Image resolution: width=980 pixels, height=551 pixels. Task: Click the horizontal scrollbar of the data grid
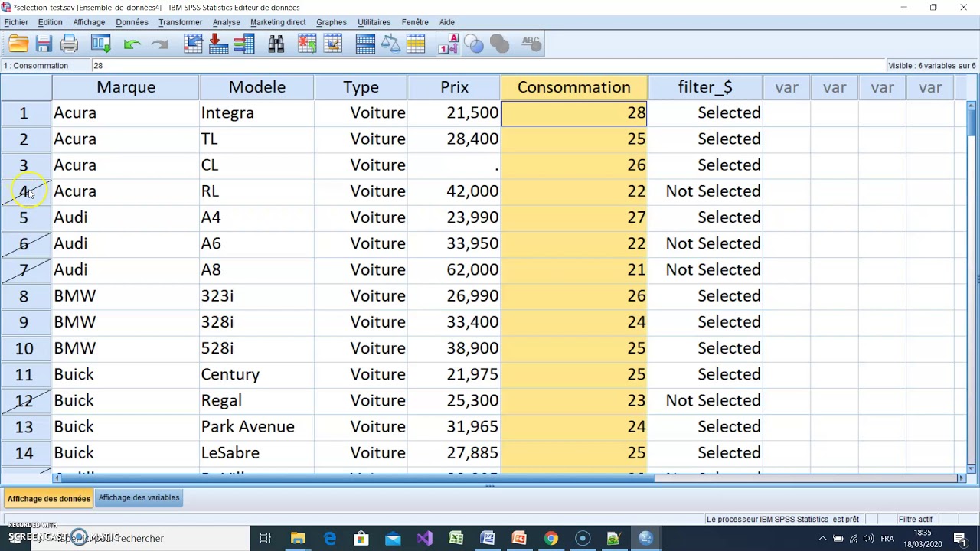(x=509, y=478)
